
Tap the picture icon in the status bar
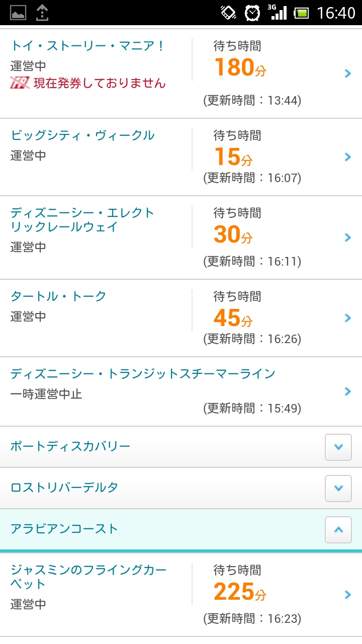[x=18, y=13]
